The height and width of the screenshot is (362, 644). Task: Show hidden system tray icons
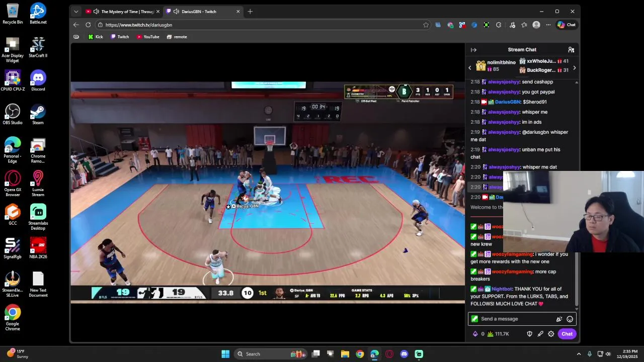(x=579, y=354)
